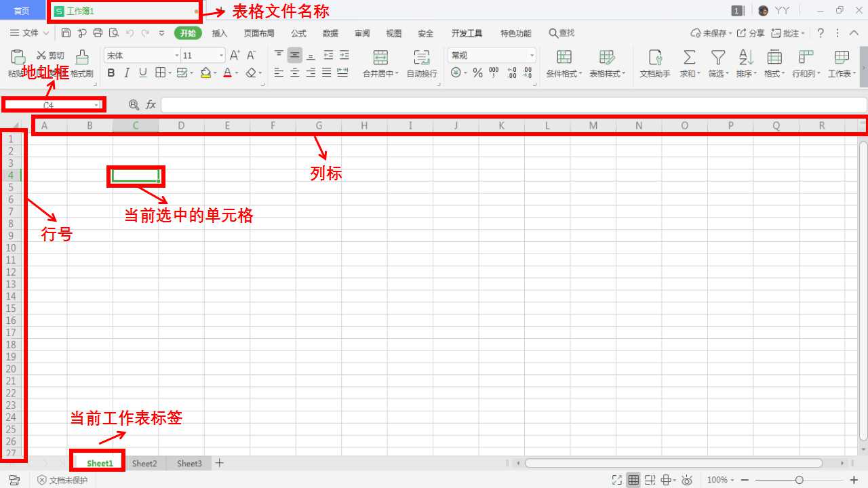Open the Insert (插入) ribbon tab
868x488 pixels.
(220, 33)
